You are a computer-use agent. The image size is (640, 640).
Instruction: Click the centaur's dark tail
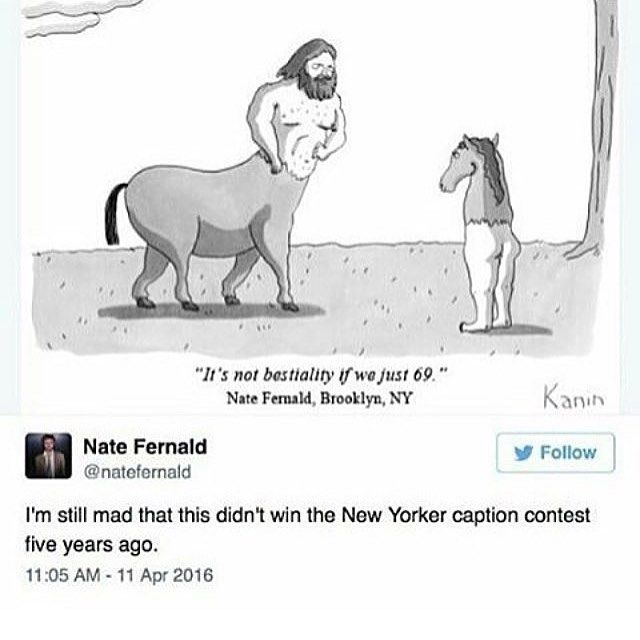pyautogui.click(x=115, y=214)
